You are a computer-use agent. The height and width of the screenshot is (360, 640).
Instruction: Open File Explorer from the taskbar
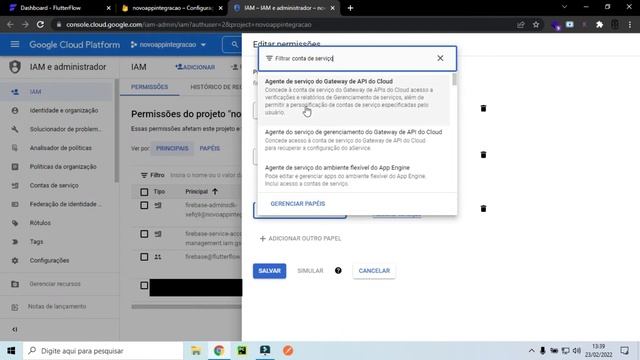click(196, 351)
